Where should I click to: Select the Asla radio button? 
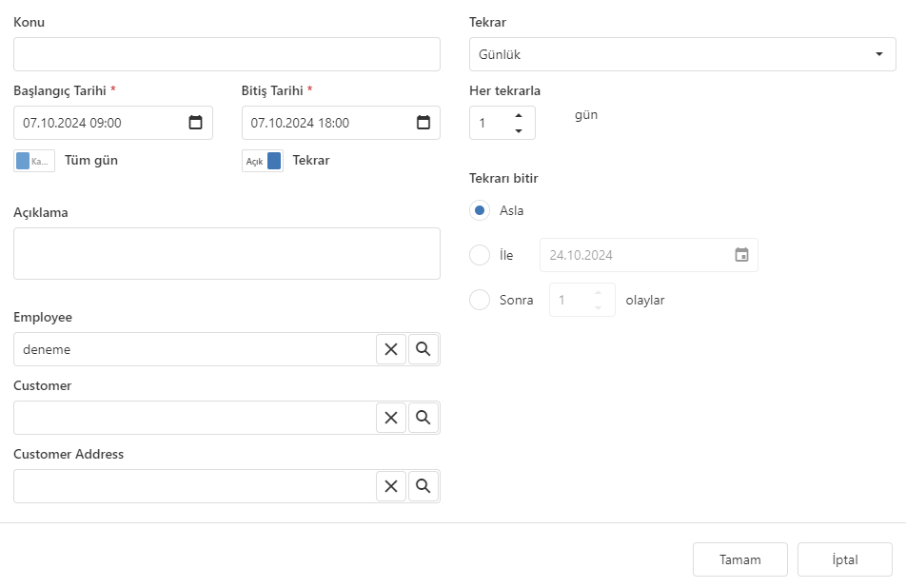click(480, 210)
